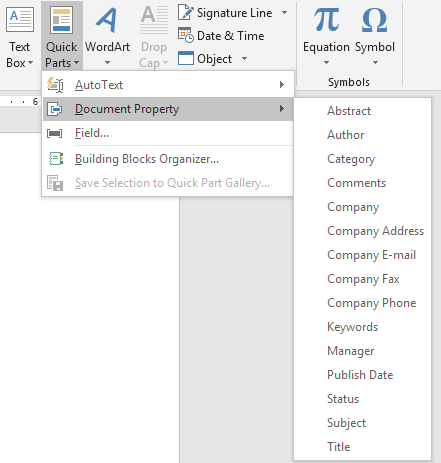This screenshot has width=441, height=463.
Task: Click the Equation pi icon
Action: pos(326,20)
